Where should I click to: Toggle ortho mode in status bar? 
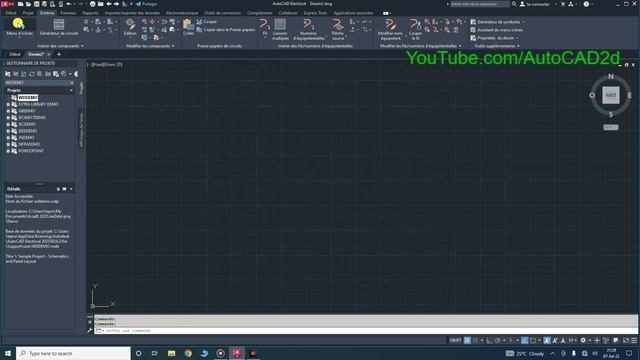(x=489, y=340)
